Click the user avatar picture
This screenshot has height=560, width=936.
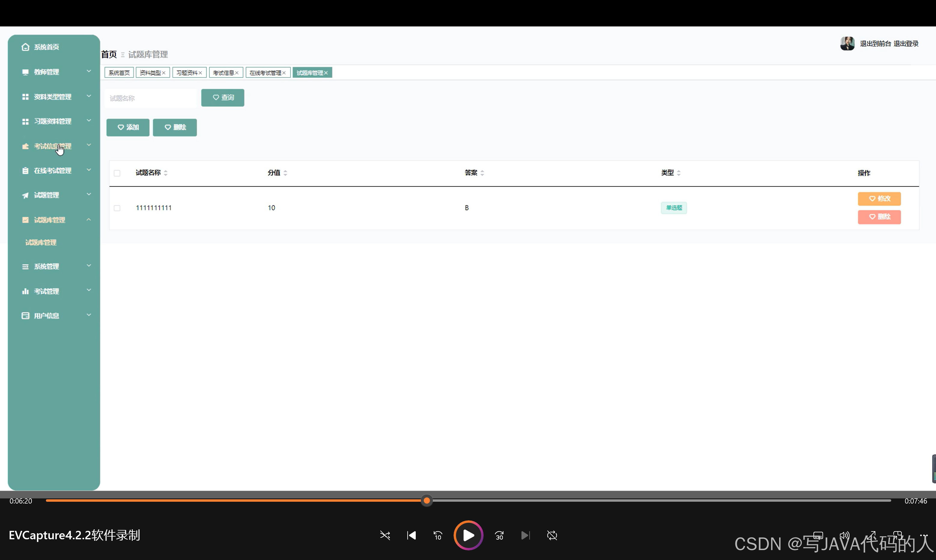[847, 43]
